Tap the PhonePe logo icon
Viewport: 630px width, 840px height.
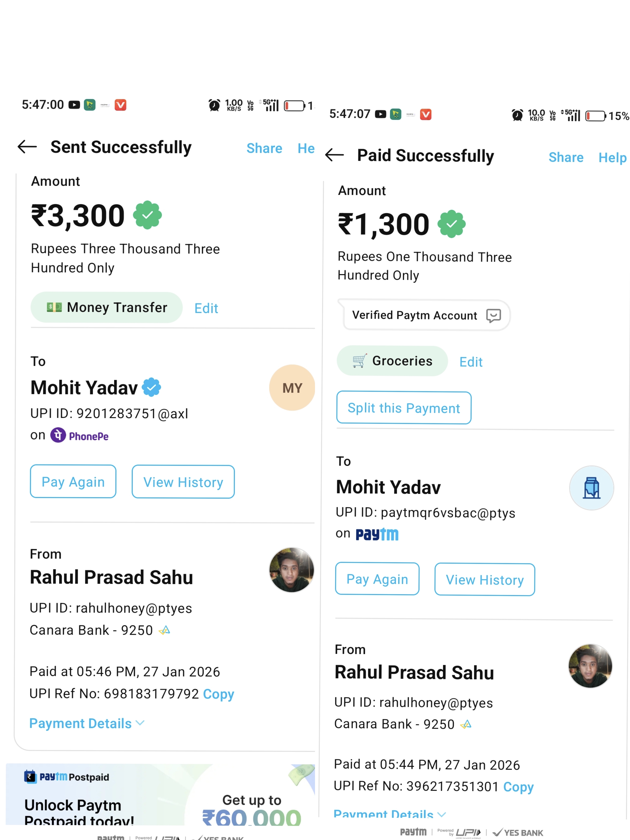tap(58, 435)
